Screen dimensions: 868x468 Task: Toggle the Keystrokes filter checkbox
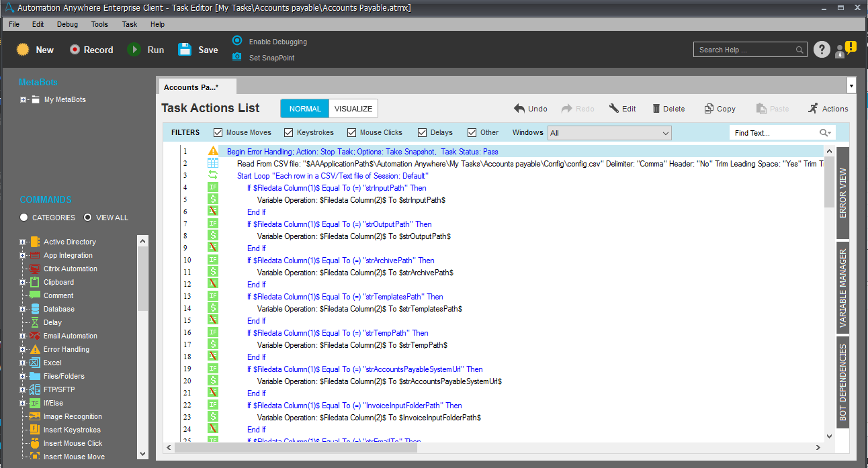tap(289, 133)
